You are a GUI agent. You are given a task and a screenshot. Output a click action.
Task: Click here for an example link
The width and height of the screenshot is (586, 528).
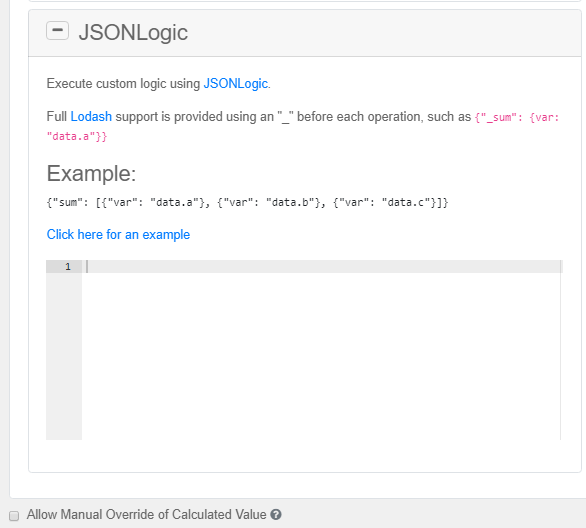point(118,235)
